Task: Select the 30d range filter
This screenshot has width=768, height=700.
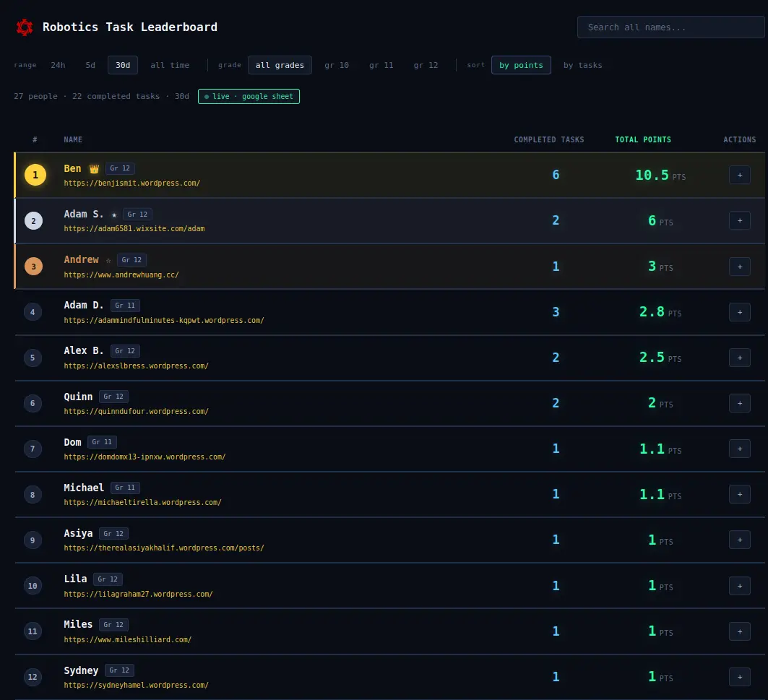Action: coord(122,65)
